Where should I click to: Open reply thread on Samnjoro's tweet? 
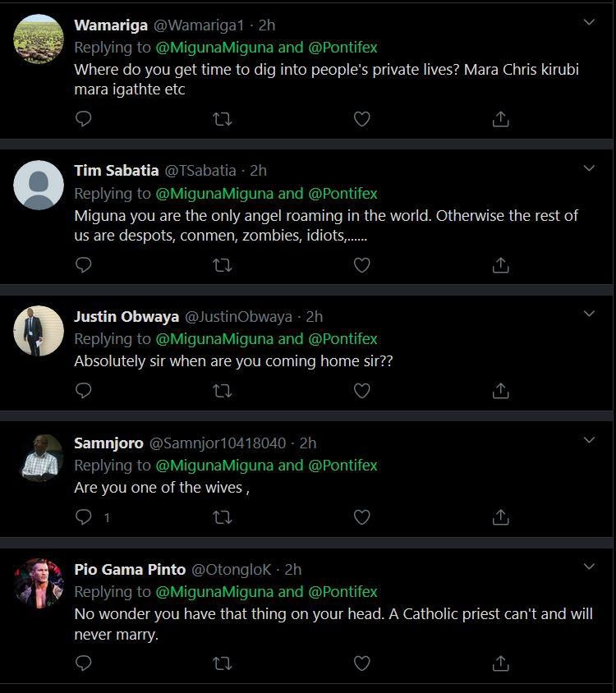click(x=84, y=517)
